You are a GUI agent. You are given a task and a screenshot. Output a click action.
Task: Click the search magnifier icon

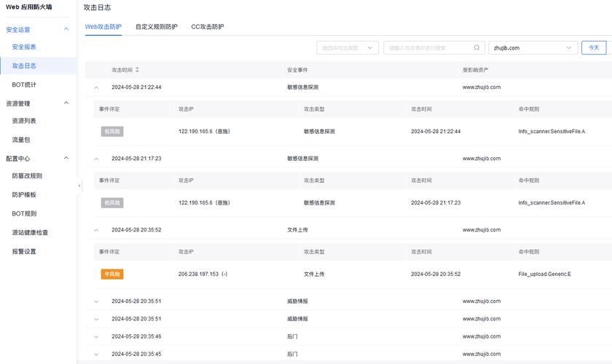click(x=477, y=48)
